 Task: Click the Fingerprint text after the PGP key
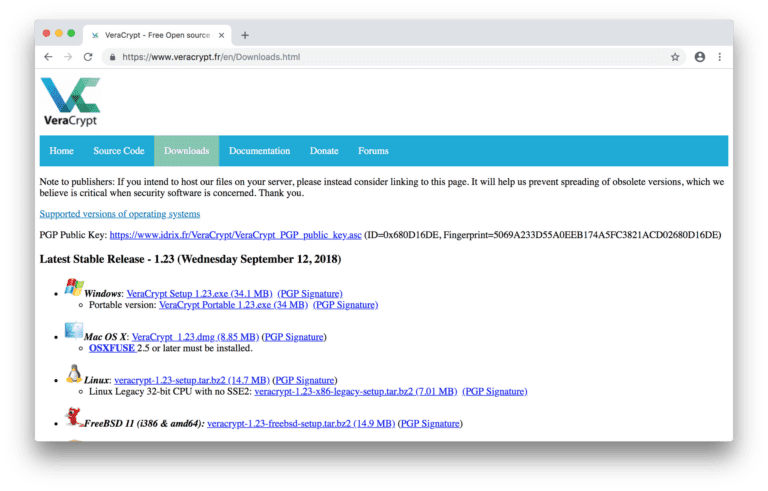[582, 235]
